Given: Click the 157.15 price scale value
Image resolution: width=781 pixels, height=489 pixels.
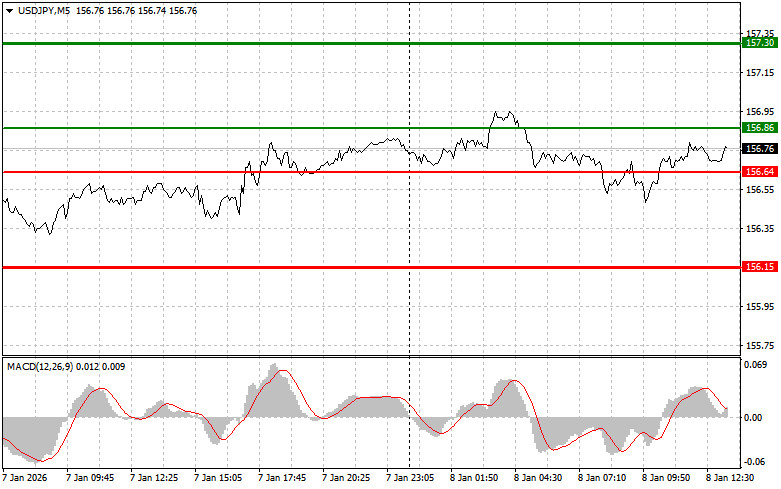Looking at the screenshot, I should 760,73.
